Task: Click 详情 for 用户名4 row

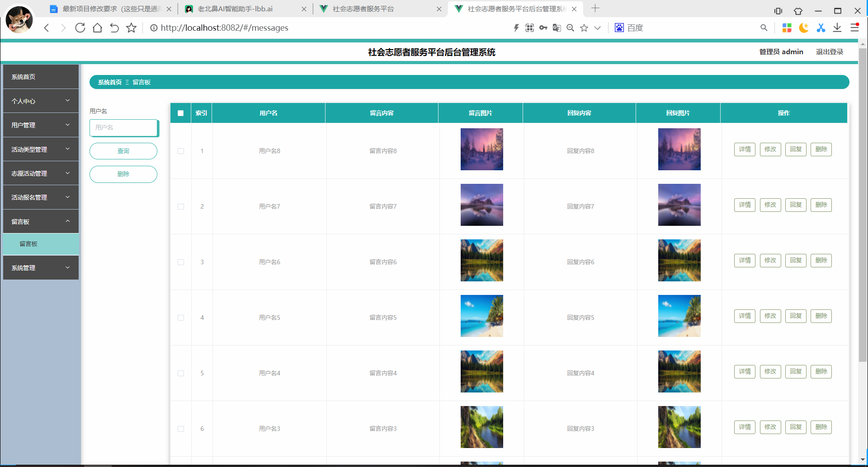Action: [x=745, y=372]
